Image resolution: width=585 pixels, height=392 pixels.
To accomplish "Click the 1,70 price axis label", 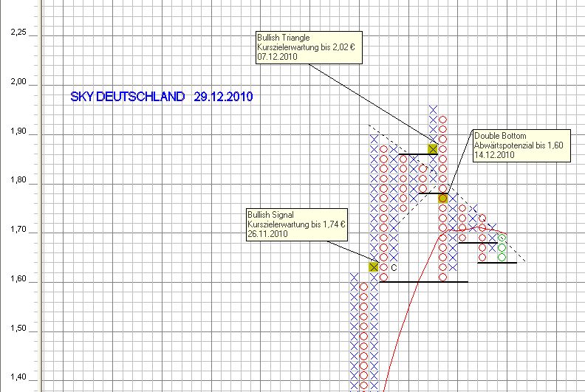I will 18,229.
